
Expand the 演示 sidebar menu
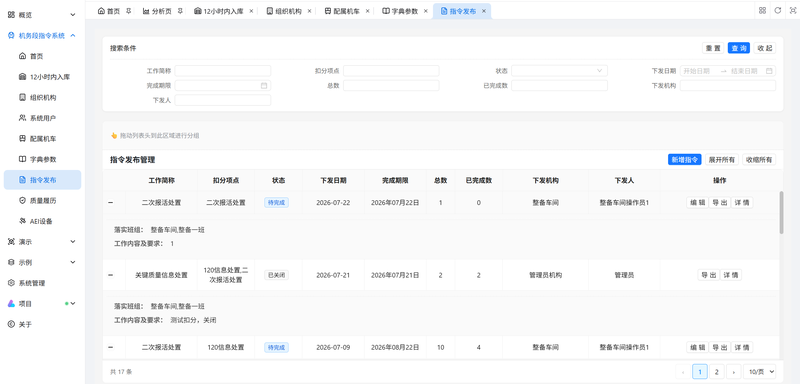coord(42,242)
